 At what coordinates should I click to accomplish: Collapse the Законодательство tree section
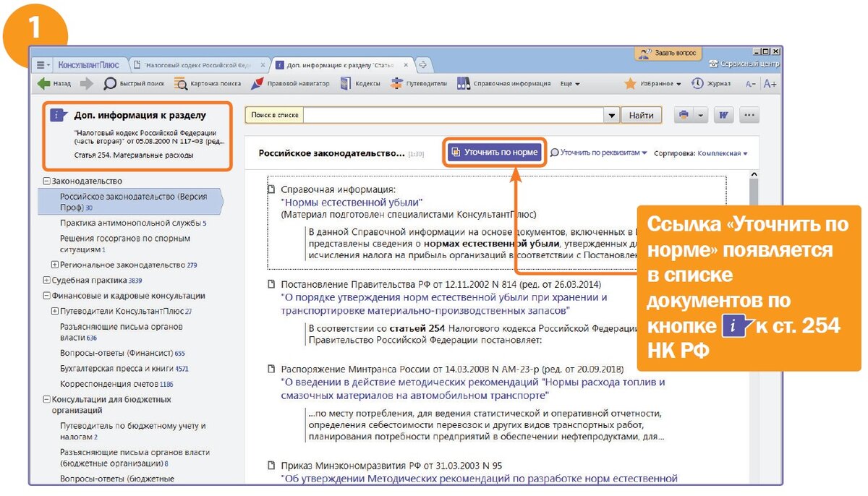(46, 181)
